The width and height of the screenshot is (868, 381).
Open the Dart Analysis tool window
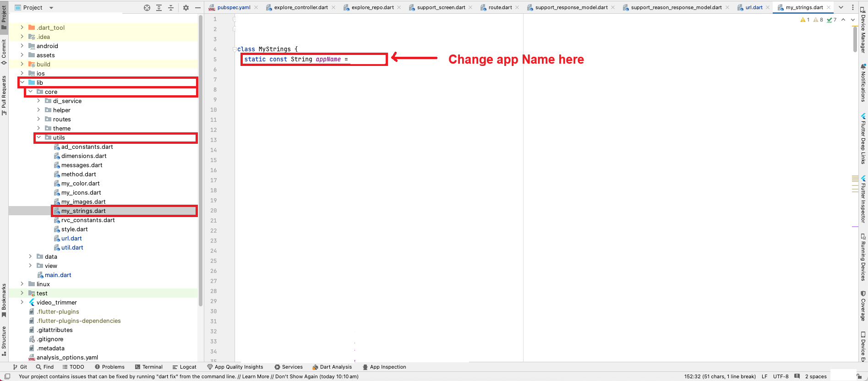[332, 367]
